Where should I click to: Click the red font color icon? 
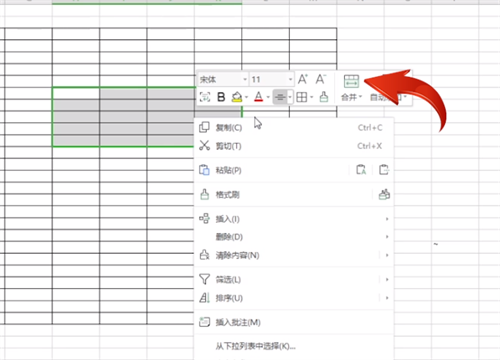point(258,97)
